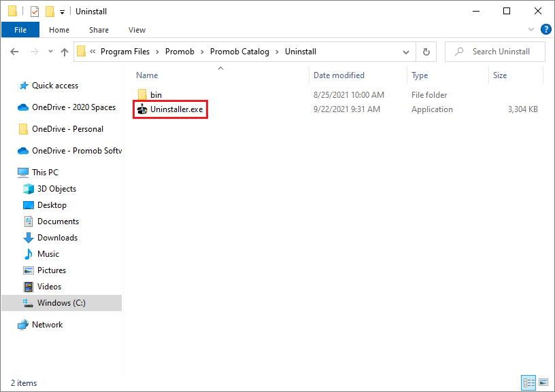Click Program Files in the address path
This screenshot has width=555, height=392.
click(x=125, y=52)
